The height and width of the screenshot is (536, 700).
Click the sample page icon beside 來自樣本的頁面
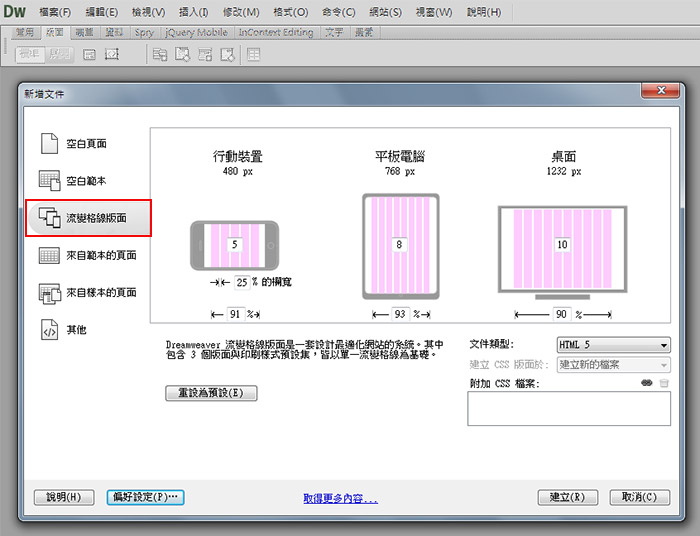click(50, 294)
